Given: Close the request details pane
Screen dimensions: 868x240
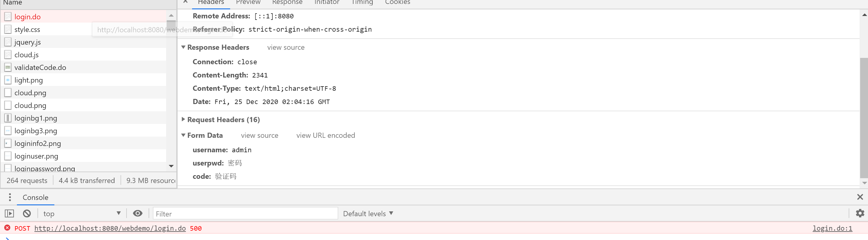Looking at the screenshot, I should click(185, 2).
